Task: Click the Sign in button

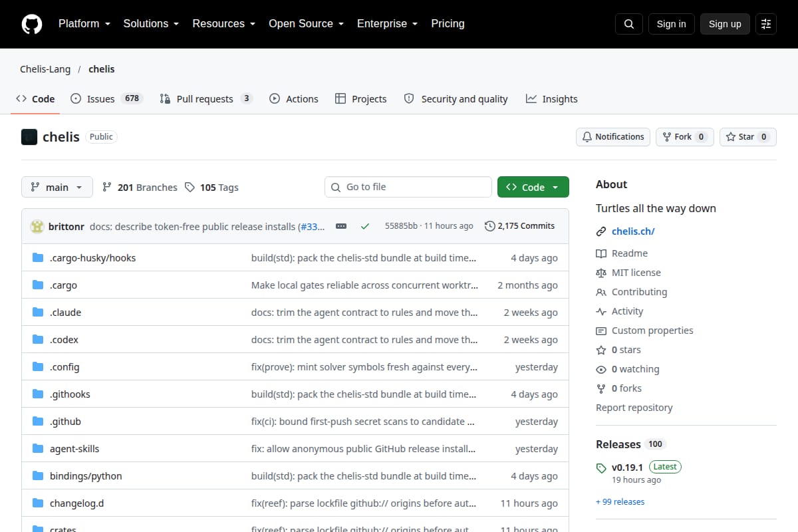Action: point(671,24)
